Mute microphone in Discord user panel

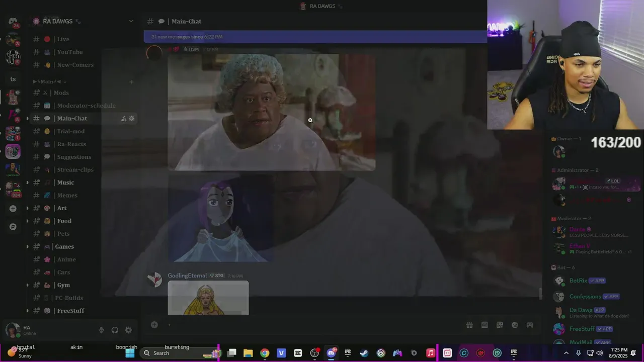click(x=101, y=330)
